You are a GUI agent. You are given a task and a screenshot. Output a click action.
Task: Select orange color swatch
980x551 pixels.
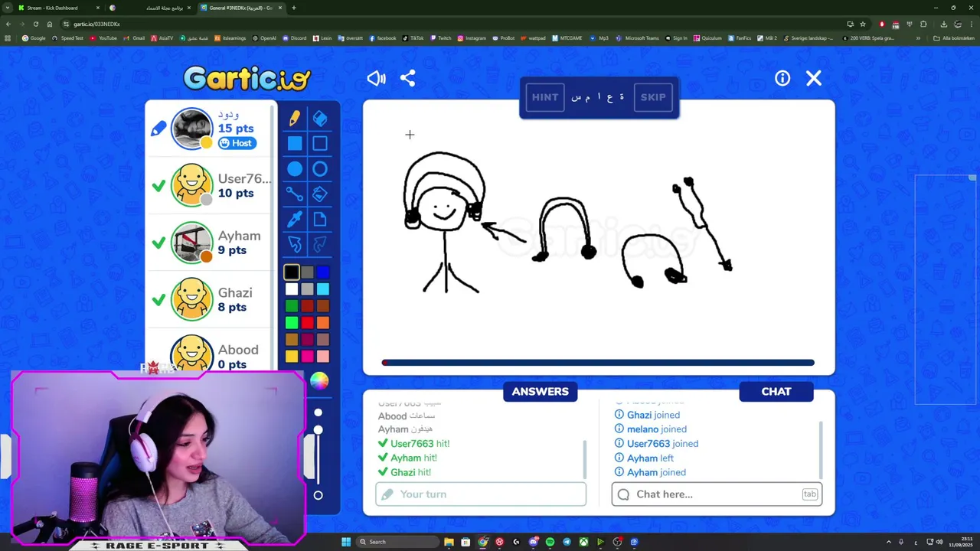click(x=323, y=322)
